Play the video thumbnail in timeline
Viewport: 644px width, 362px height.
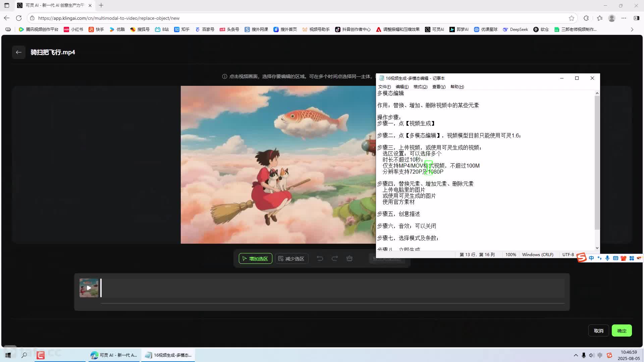click(89, 288)
